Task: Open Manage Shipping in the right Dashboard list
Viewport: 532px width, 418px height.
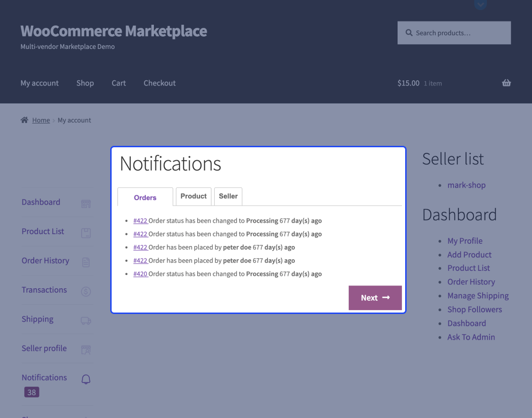Action: point(478,296)
